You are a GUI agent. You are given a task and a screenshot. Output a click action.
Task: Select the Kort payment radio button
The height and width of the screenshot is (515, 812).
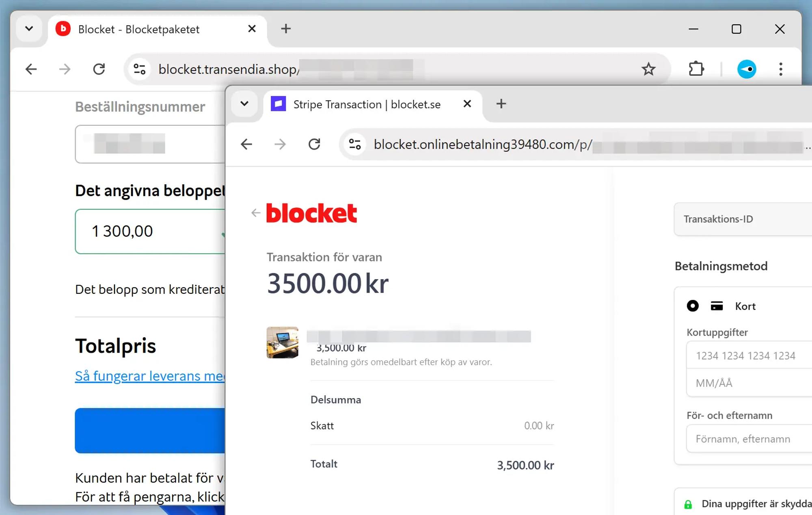[x=693, y=306]
